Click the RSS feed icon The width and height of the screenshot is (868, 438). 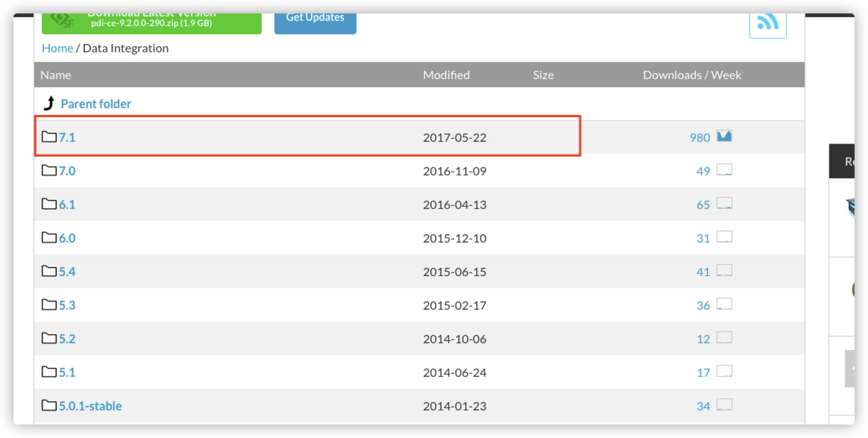click(x=767, y=23)
